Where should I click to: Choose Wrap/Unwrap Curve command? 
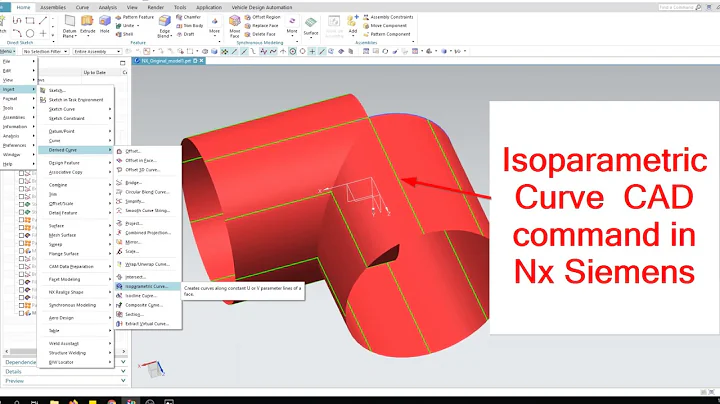tap(146, 264)
